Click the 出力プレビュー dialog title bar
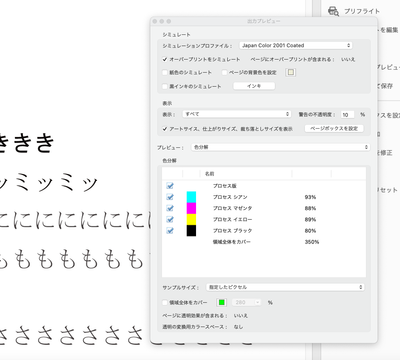The height and width of the screenshot is (360, 400). tap(264, 21)
